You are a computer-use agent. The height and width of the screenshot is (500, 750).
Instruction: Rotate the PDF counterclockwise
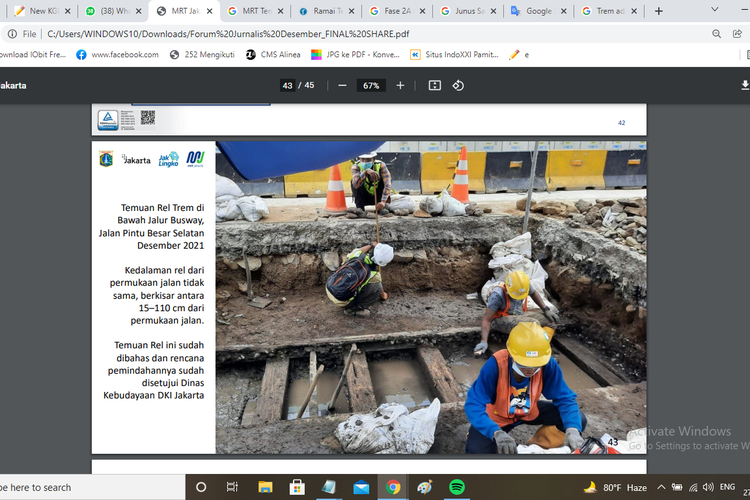pos(458,85)
